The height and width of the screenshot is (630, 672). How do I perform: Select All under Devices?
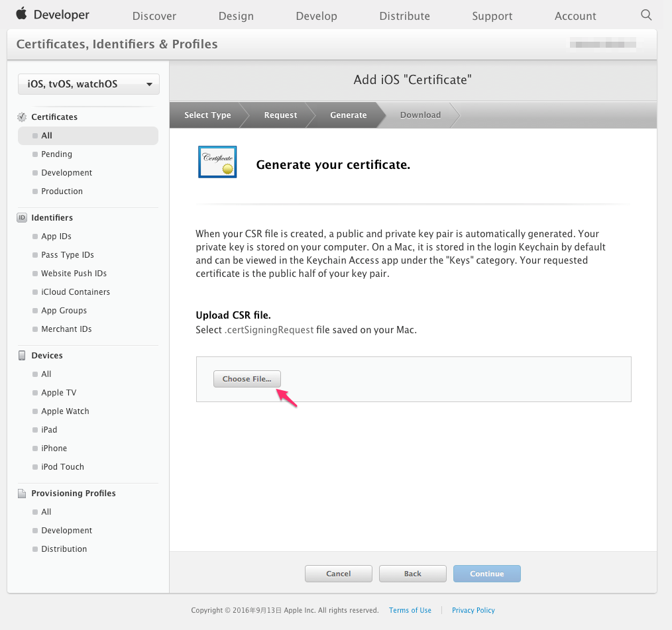click(46, 374)
